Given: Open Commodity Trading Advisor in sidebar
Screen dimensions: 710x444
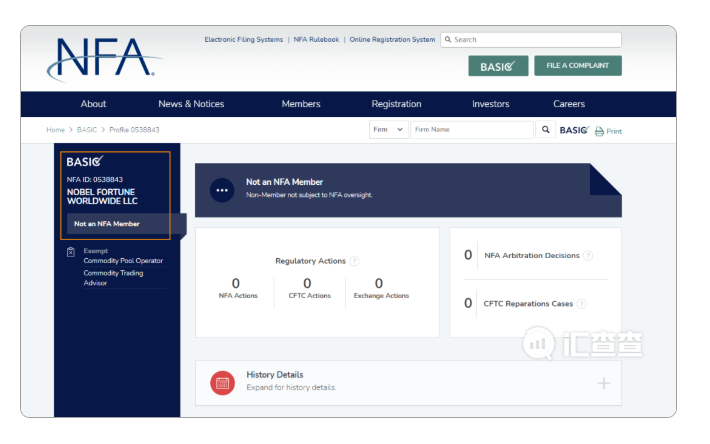Looking at the screenshot, I should pos(113,278).
